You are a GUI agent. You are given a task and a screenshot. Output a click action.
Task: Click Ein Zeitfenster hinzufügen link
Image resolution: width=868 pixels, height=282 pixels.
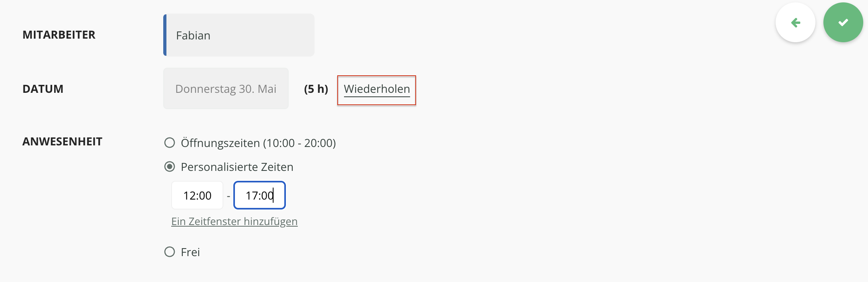click(x=234, y=221)
